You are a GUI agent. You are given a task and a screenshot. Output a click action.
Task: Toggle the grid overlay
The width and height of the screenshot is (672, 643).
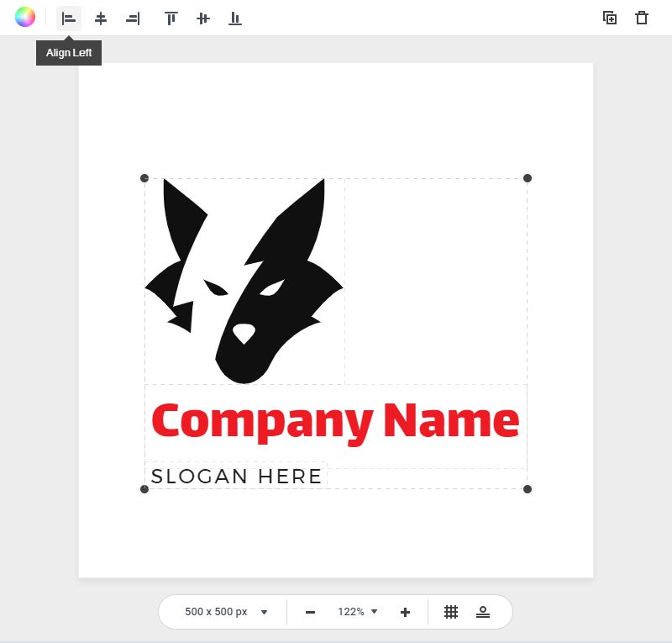coord(451,612)
